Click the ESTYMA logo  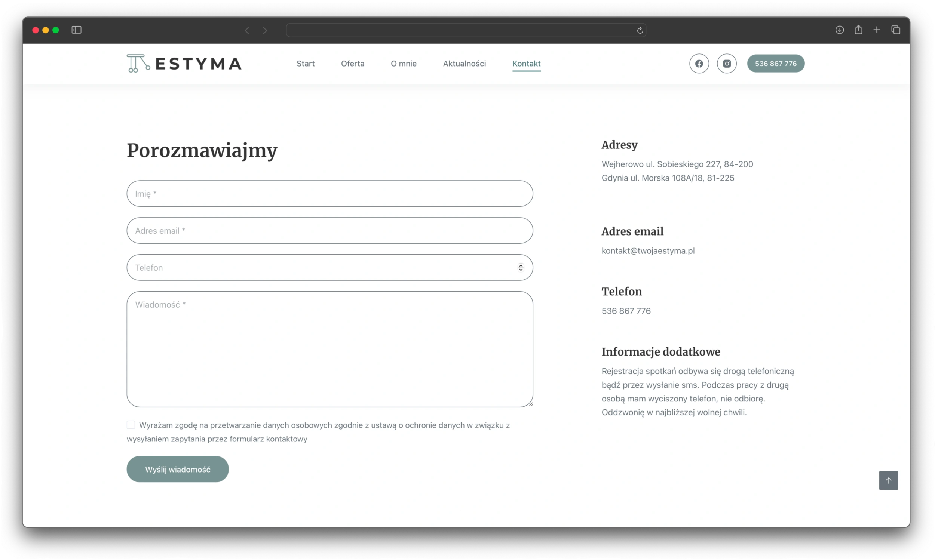click(x=184, y=63)
